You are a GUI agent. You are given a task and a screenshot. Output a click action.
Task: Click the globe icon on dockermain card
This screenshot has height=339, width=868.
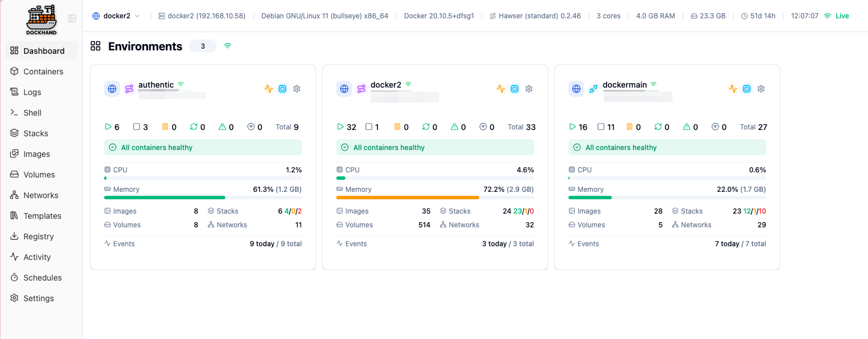coord(576,89)
